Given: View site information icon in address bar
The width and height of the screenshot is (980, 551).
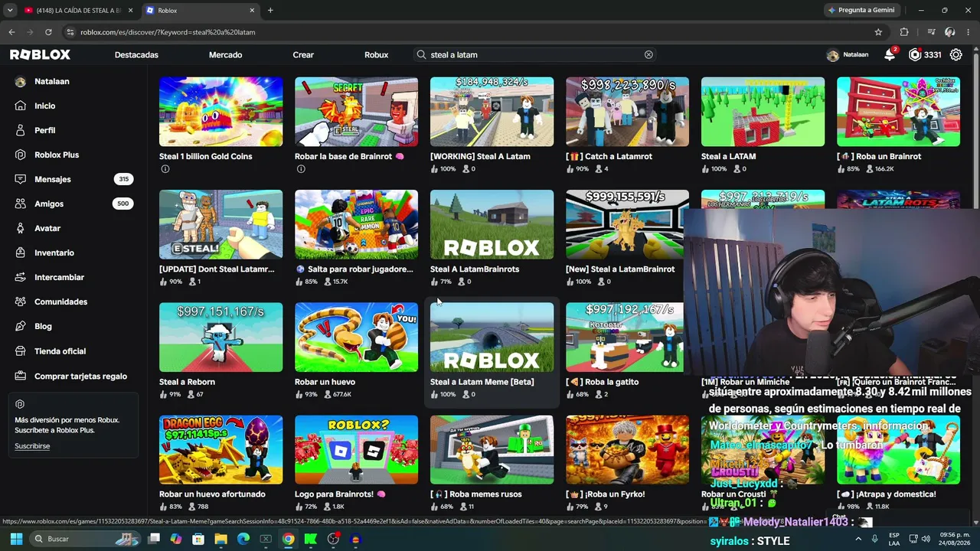Looking at the screenshot, I should [70, 32].
